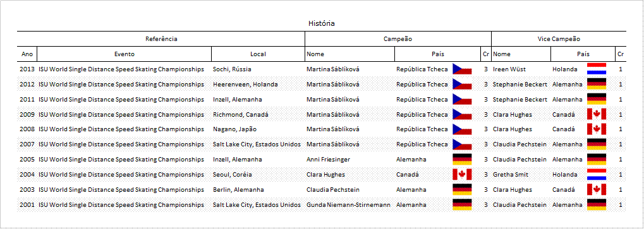Click the Netherlands flag beside Ireen Wüst

[x=597, y=69]
